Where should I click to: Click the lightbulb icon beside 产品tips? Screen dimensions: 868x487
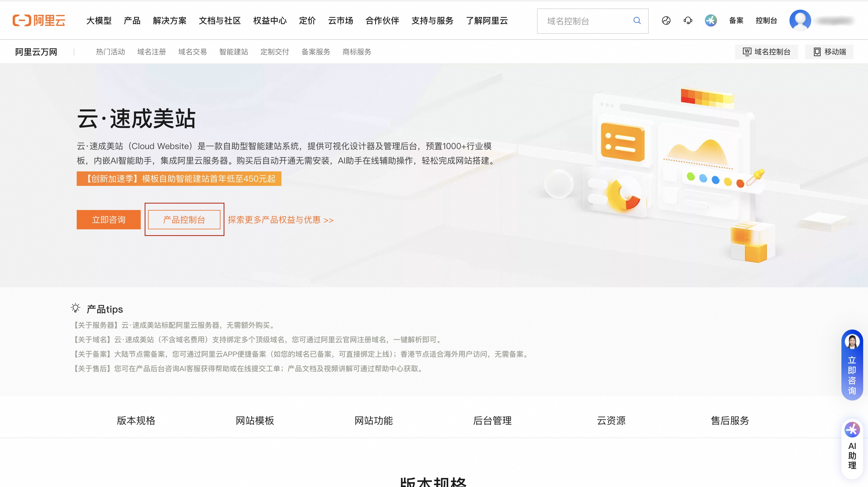point(76,308)
